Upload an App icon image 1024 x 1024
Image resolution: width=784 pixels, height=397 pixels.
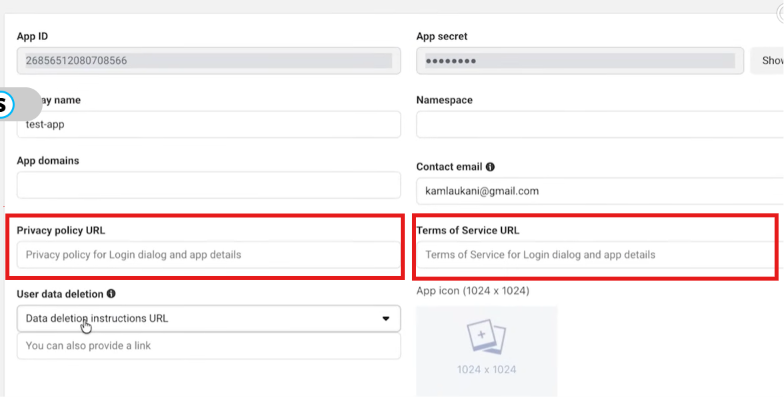(486, 352)
